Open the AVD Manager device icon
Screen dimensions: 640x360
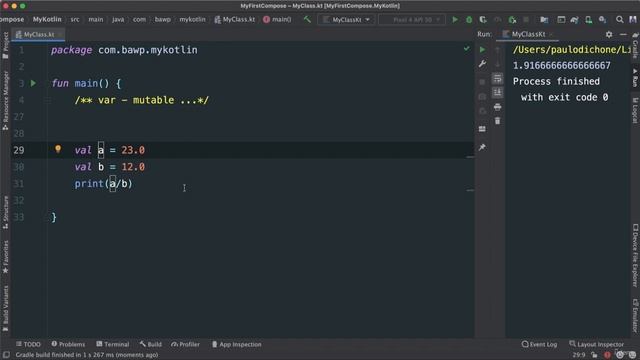(x=589, y=20)
